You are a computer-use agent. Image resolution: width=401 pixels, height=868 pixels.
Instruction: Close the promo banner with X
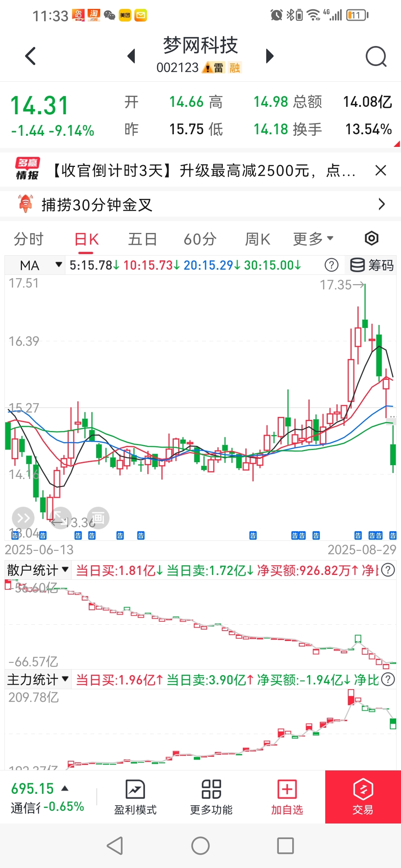tap(381, 170)
